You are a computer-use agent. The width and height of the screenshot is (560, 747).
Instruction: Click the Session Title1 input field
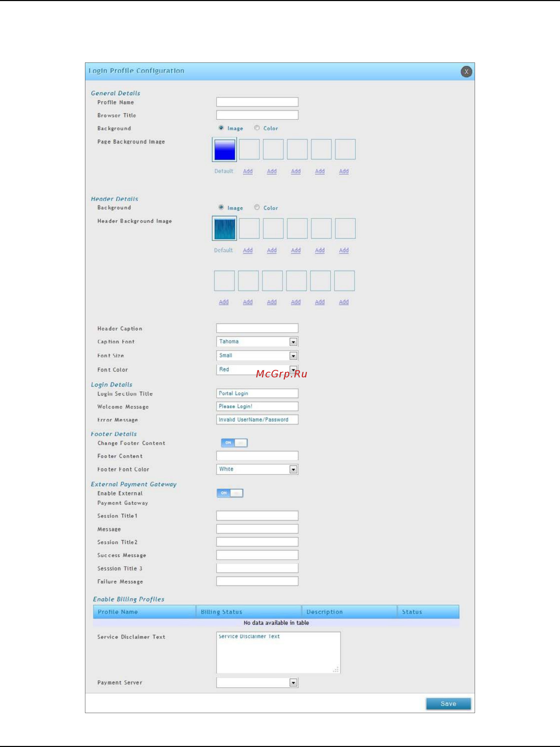(257, 516)
